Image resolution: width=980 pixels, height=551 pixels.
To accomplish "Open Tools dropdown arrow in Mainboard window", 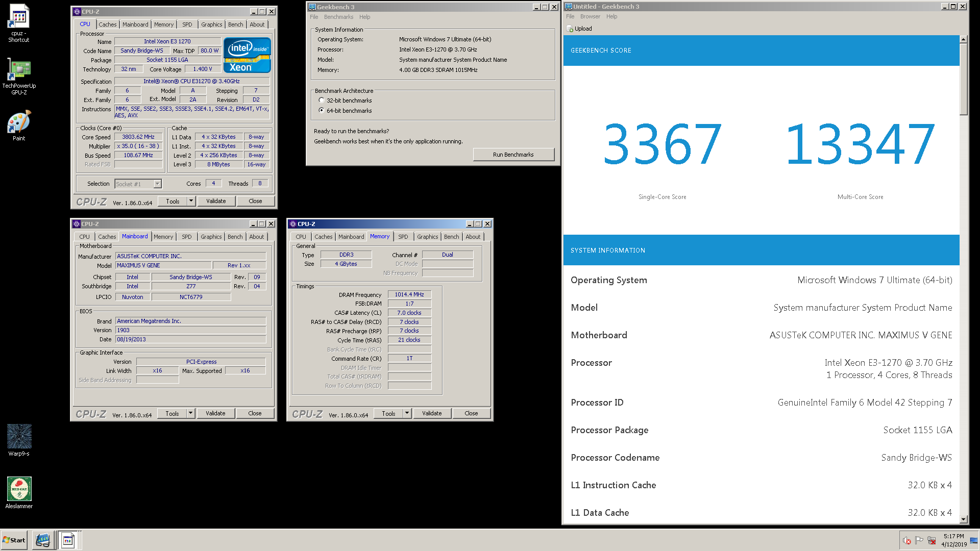I will tap(190, 413).
